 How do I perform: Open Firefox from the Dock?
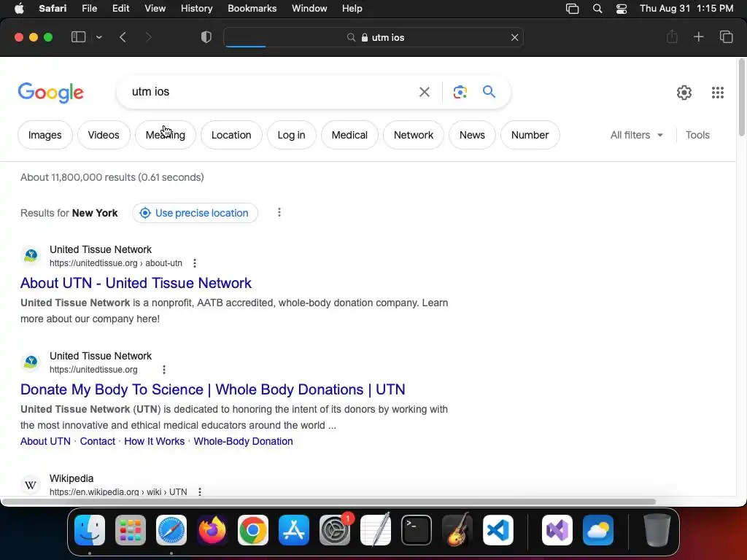point(212,530)
